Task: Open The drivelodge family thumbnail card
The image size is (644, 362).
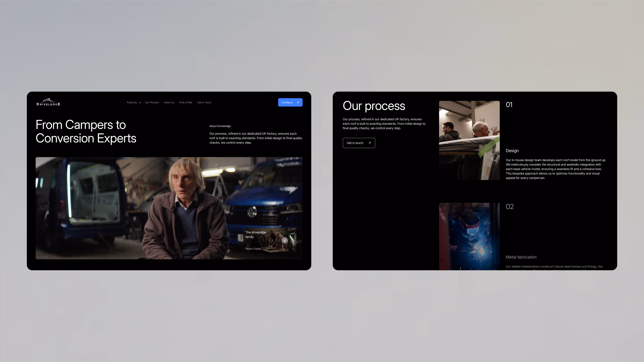Action: click(270, 240)
